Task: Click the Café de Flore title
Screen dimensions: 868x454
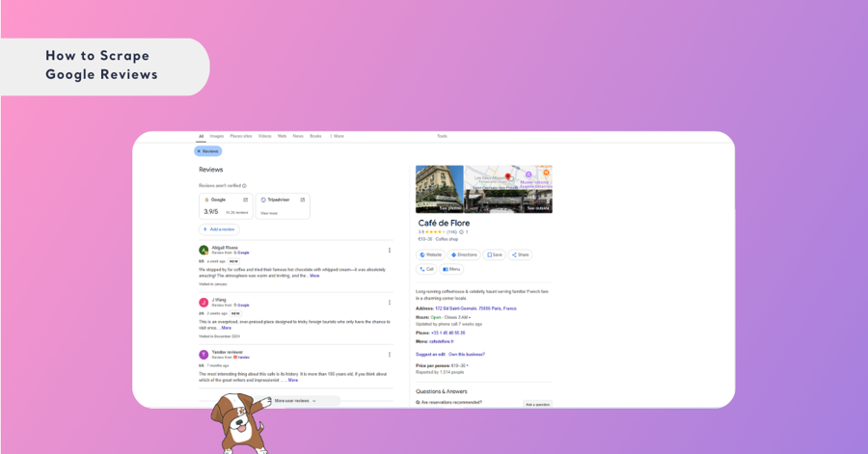Action: click(444, 223)
